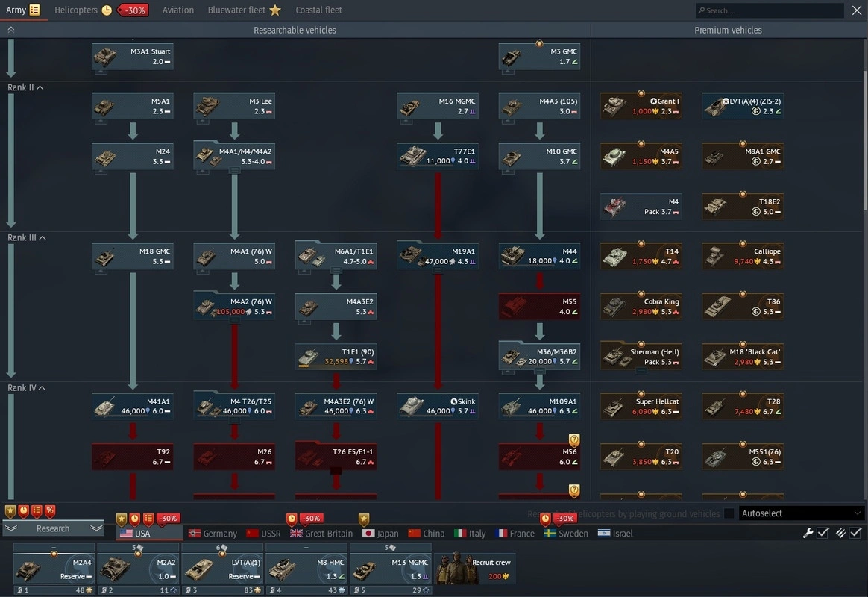The width and height of the screenshot is (868, 597).
Task: Click the T1E1 (90) tank icon
Action: 336,357
